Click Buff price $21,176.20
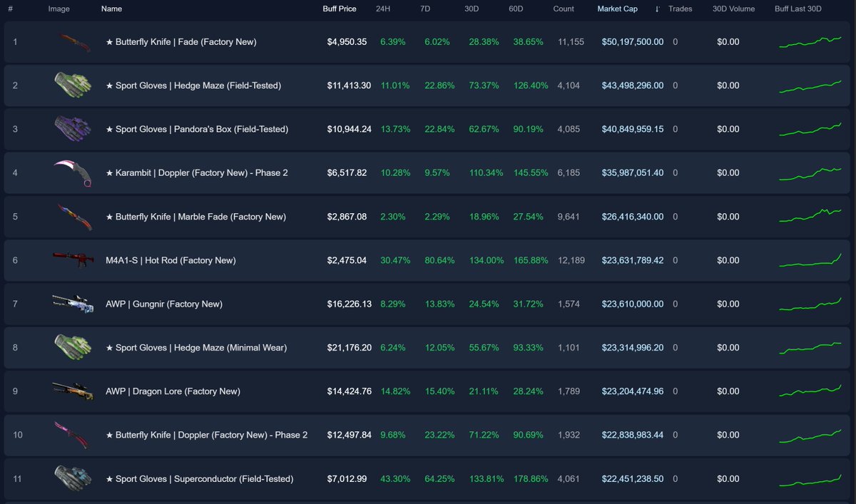Image resolution: width=856 pixels, height=504 pixels. tap(349, 347)
